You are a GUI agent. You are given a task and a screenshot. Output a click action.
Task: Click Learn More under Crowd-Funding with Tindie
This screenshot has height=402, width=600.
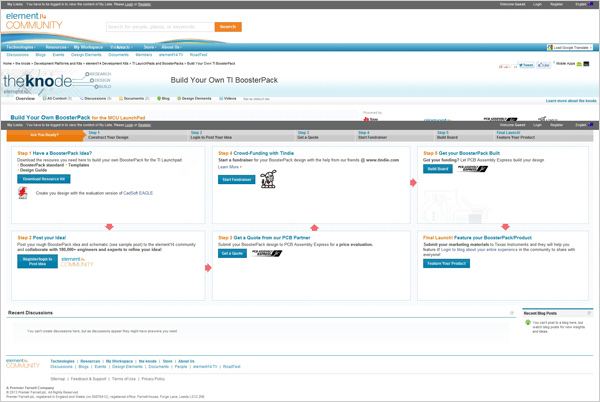pyautogui.click(x=230, y=167)
